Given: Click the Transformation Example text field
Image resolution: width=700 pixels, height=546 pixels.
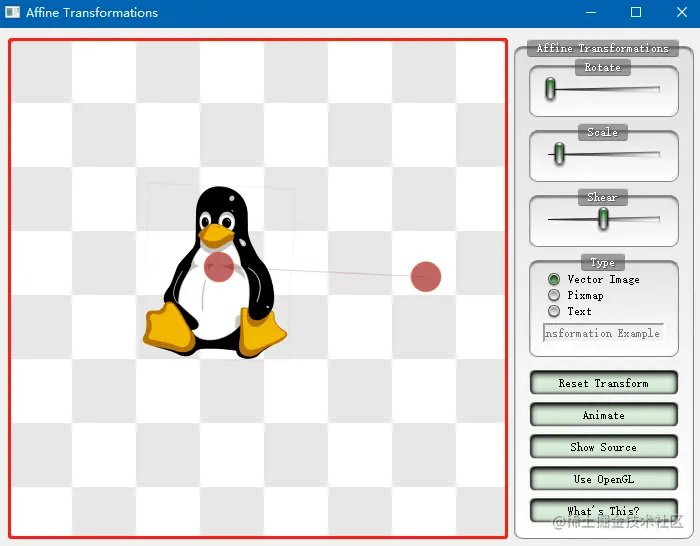Looking at the screenshot, I should [x=604, y=333].
